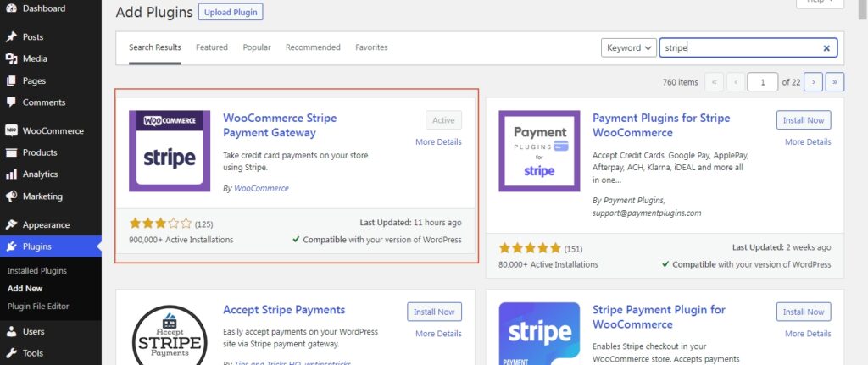The width and height of the screenshot is (868, 365).
Task: Open Accept Stripe Payments title link
Action: pyautogui.click(x=284, y=310)
